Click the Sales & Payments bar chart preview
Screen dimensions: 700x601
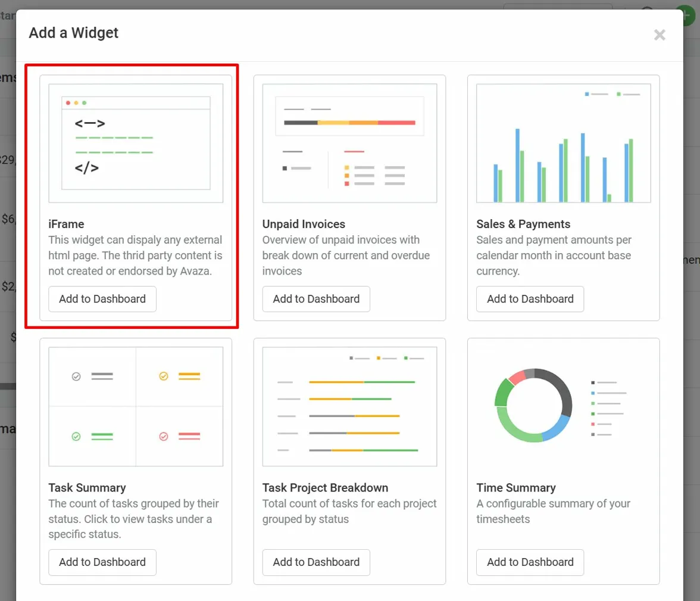(563, 143)
